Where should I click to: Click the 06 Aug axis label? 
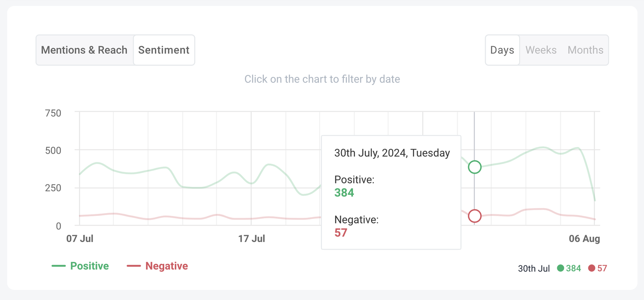click(584, 239)
